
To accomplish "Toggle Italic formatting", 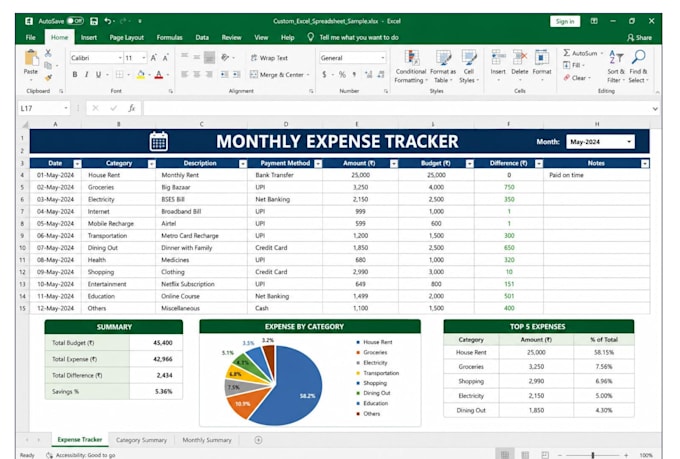I will (86, 75).
